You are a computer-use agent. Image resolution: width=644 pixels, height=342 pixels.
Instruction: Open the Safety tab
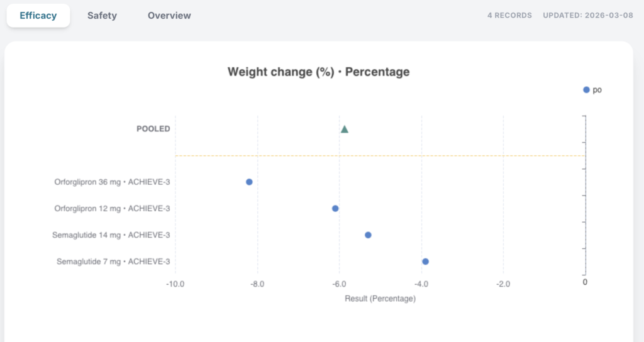click(102, 16)
